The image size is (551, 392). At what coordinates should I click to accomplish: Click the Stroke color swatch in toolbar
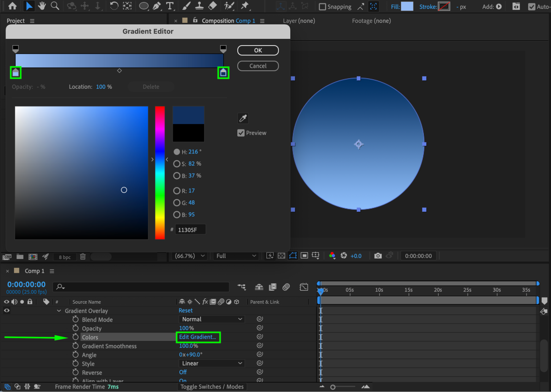[x=444, y=6]
